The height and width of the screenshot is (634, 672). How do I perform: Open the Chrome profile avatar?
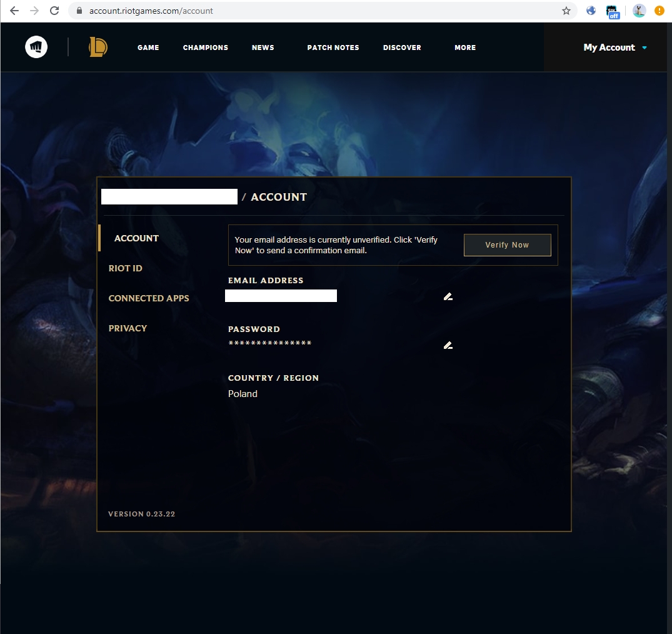pyautogui.click(x=638, y=11)
